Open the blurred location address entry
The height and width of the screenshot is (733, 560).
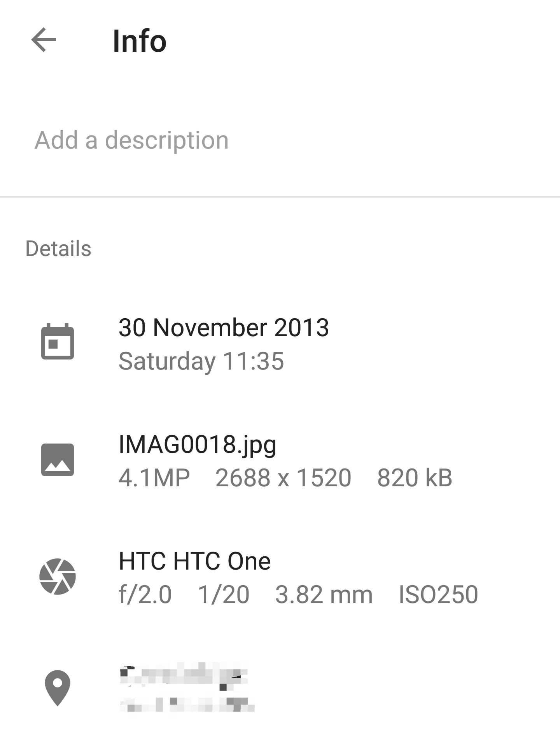click(x=187, y=688)
